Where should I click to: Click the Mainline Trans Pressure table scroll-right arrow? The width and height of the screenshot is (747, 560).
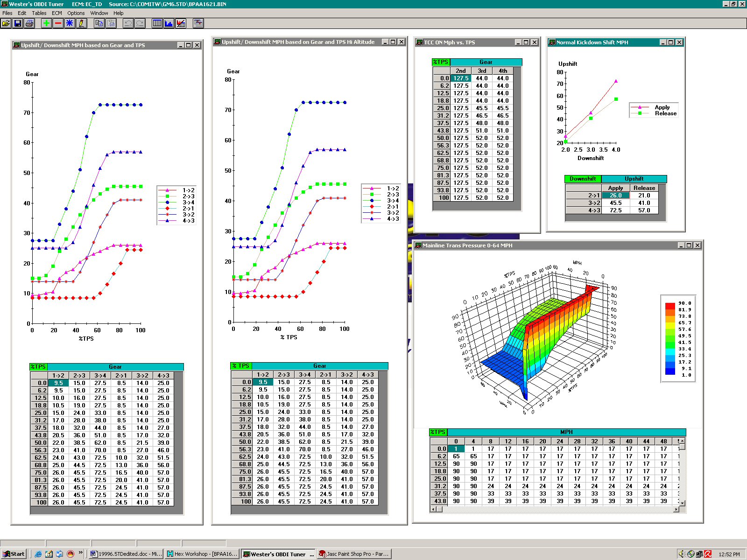pyautogui.click(x=676, y=509)
